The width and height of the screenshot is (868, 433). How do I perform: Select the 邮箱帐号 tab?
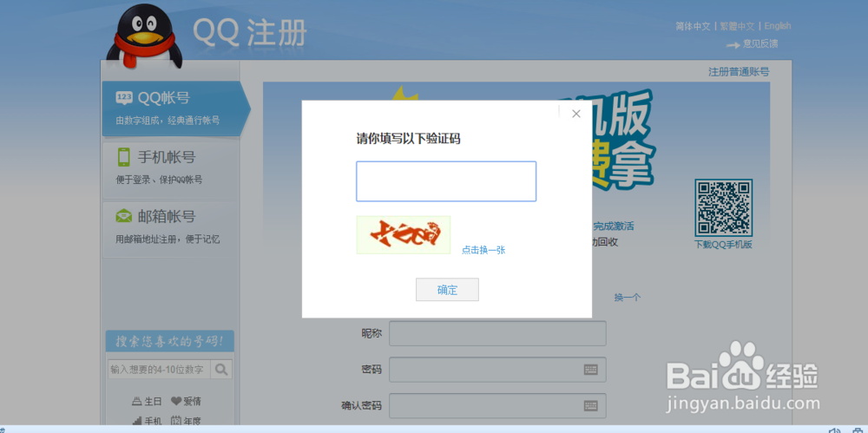(170, 228)
